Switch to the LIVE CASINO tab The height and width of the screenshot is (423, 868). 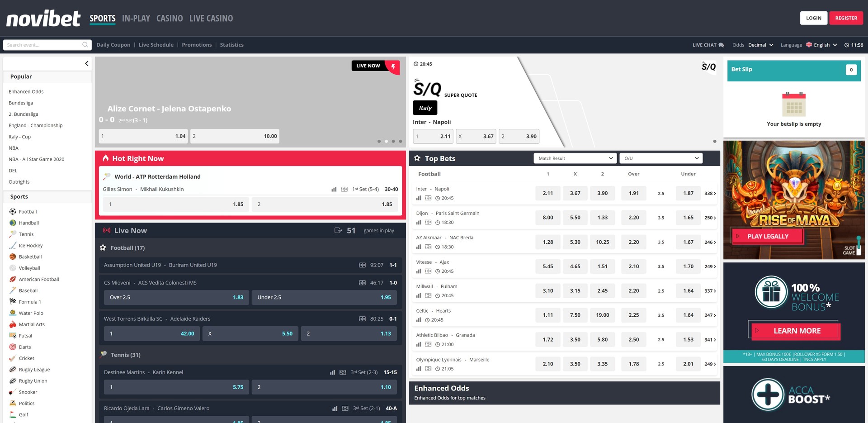click(211, 19)
